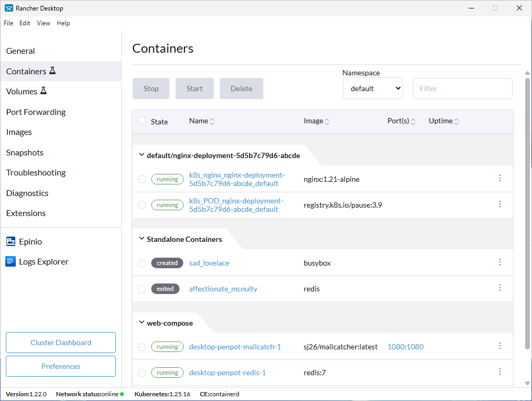This screenshot has height=401, width=532.
Task: Collapse the web-compose group
Action: tap(141, 322)
